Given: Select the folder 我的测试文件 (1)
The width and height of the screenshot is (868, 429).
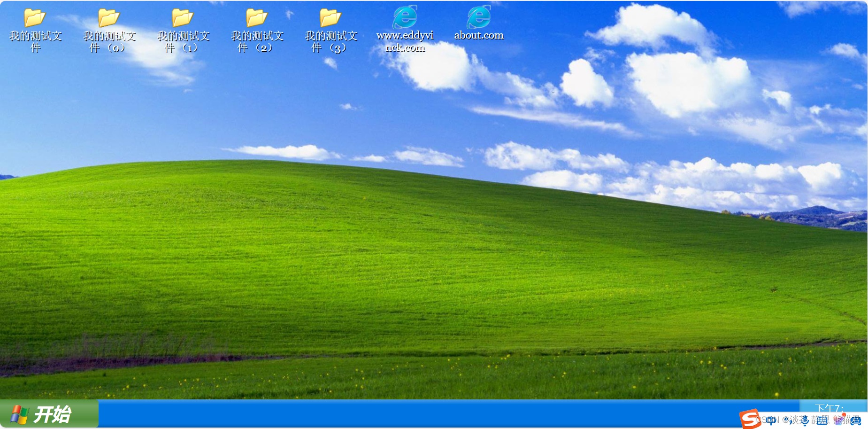Looking at the screenshot, I should (x=183, y=30).
